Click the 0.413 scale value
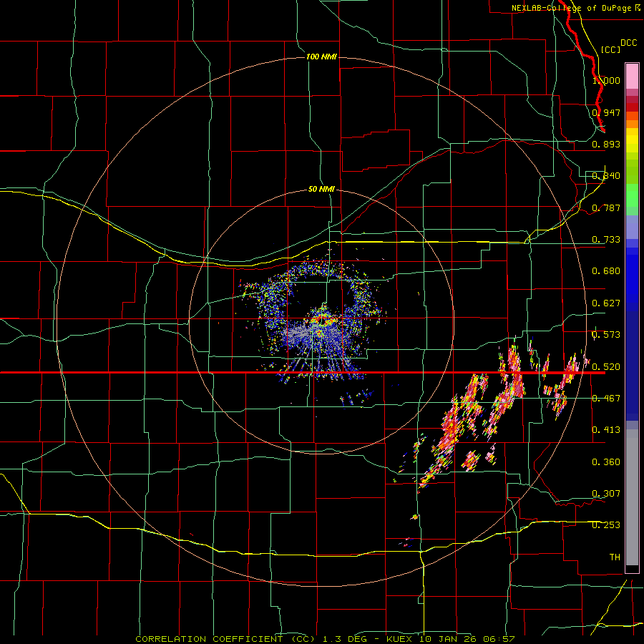644x644 pixels. [x=606, y=430]
